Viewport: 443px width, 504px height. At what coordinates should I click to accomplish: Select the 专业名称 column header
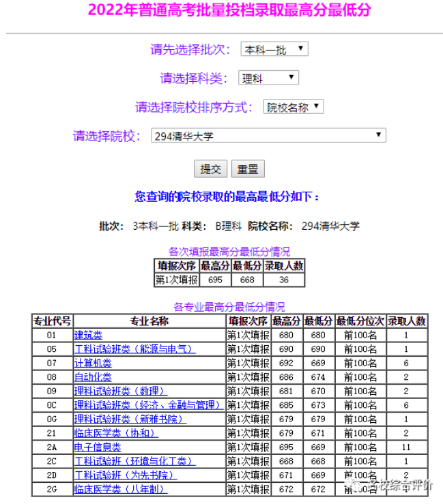click(149, 321)
